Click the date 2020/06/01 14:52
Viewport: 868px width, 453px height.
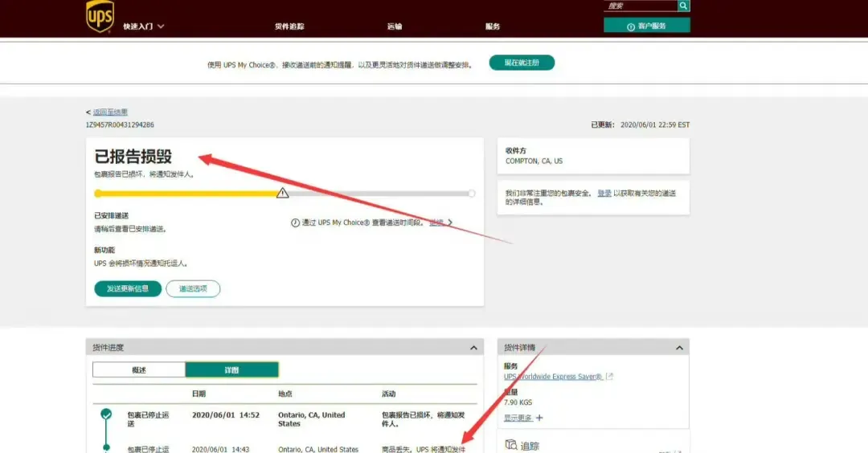tap(225, 414)
